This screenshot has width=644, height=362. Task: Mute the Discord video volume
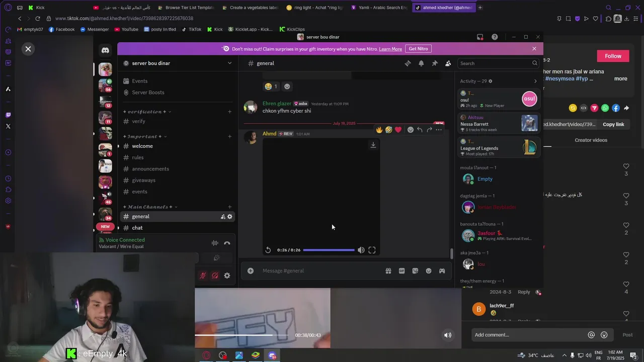361,250
